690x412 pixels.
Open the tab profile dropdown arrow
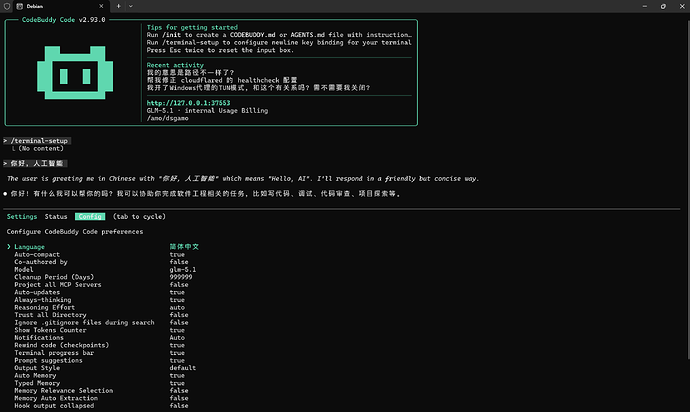click(x=131, y=6)
